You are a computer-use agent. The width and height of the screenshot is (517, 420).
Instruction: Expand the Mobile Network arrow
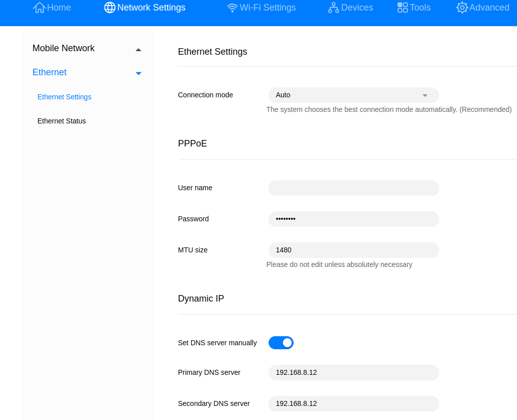tap(139, 50)
